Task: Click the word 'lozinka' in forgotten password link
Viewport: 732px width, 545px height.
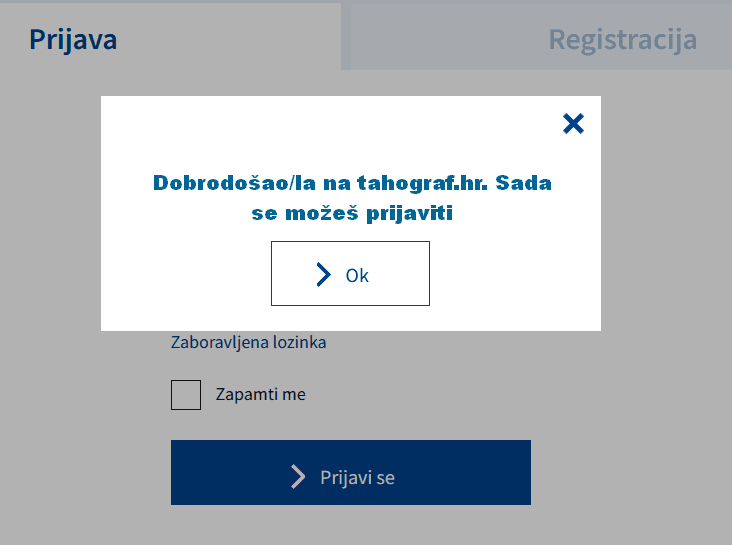Action: [298, 342]
